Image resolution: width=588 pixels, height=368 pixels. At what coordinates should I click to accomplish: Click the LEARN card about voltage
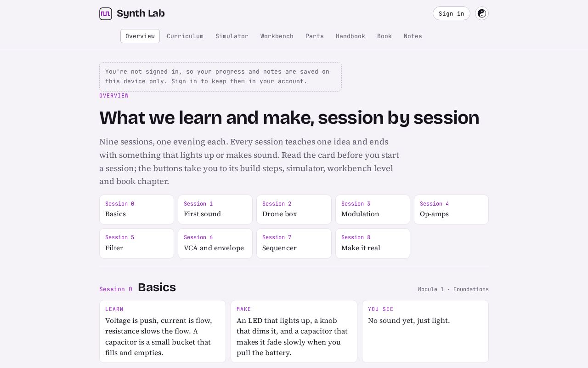click(x=163, y=331)
